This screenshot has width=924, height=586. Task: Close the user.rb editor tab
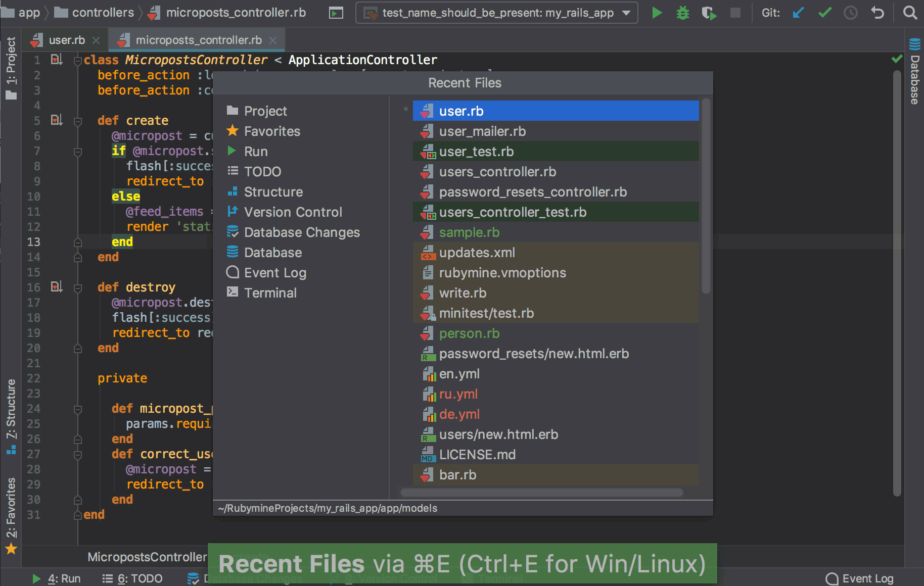click(x=96, y=40)
